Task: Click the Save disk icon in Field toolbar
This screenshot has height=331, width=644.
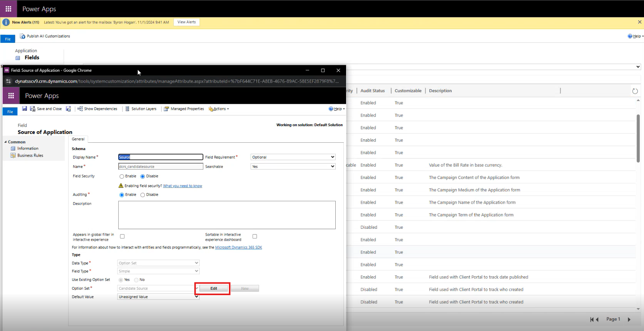Action: [x=24, y=109]
